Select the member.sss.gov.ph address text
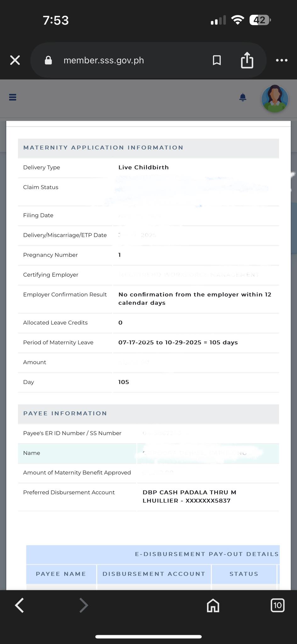 tap(104, 60)
